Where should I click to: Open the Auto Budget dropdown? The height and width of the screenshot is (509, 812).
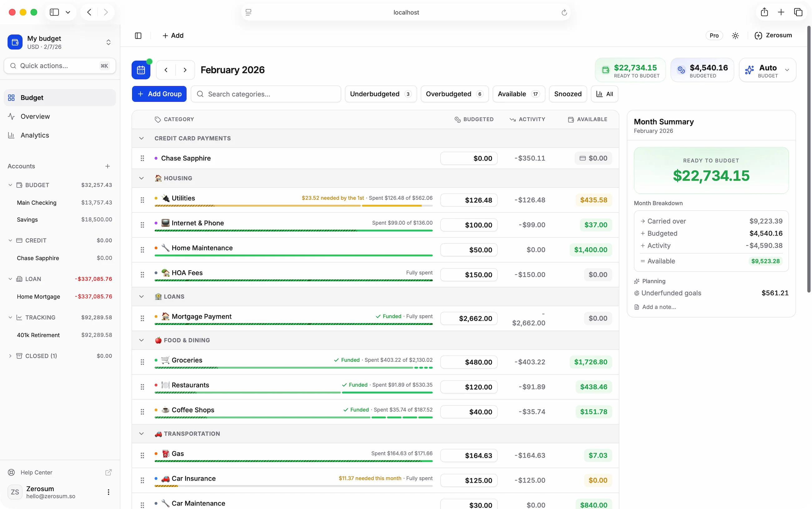(788, 70)
